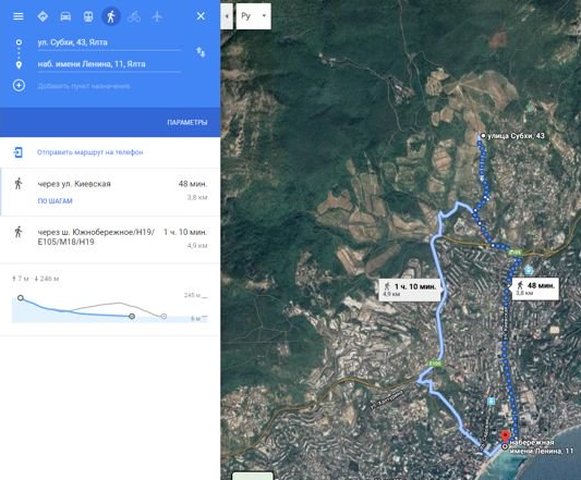
Task: Edit destination наб. имени Ленина, 11, Ялта
Action: (109, 64)
